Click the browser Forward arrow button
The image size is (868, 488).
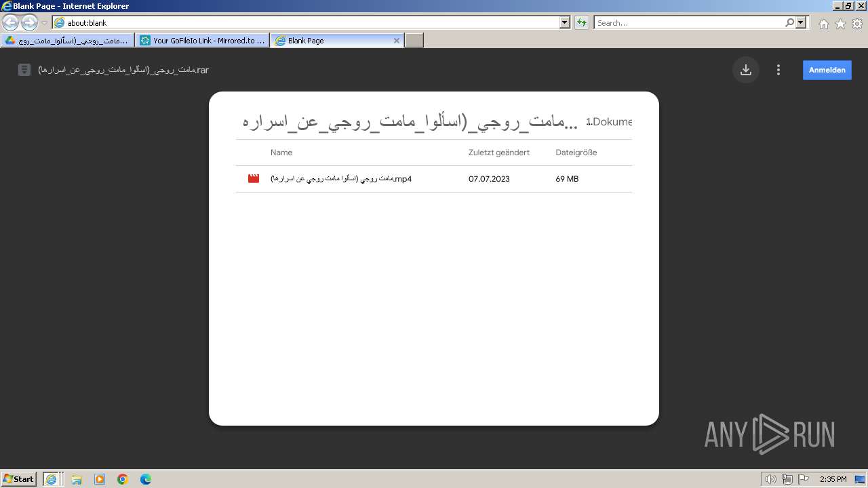click(x=29, y=22)
